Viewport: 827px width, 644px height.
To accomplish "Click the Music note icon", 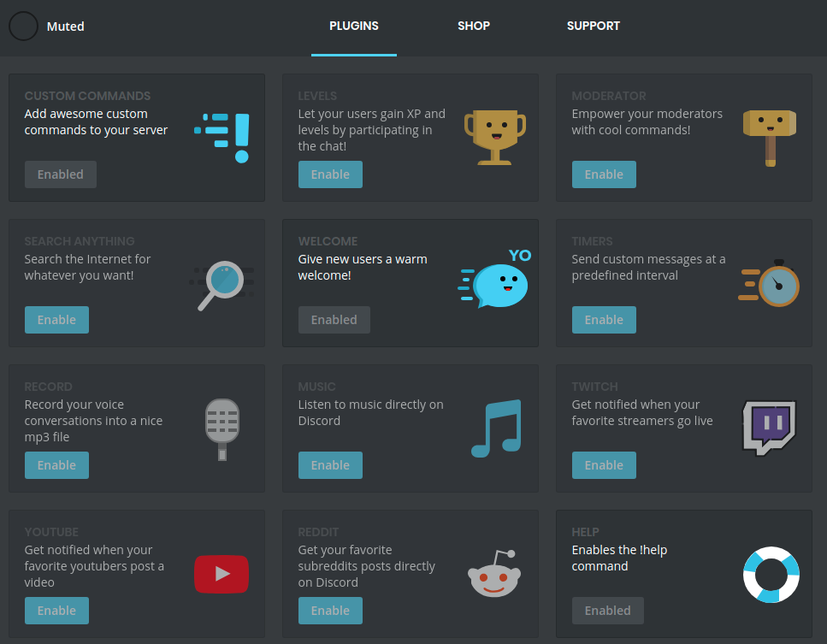I will (496, 428).
